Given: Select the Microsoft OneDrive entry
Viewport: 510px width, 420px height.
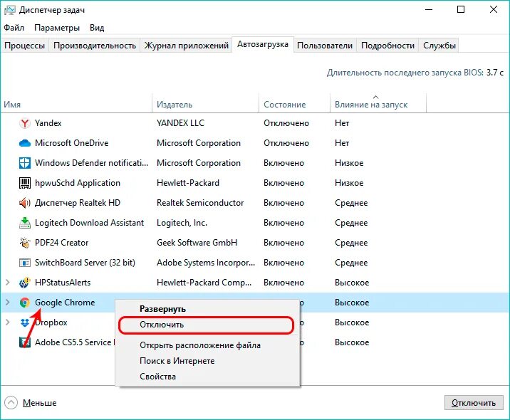Looking at the screenshot, I should coord(71,143).
